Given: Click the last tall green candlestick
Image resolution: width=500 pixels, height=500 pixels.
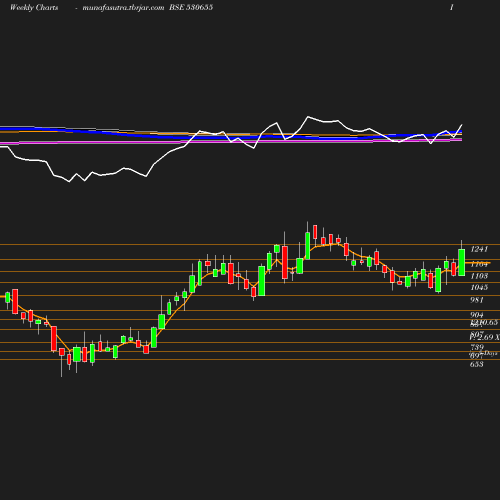Looking at the screenshot, I should coord(462,262).
